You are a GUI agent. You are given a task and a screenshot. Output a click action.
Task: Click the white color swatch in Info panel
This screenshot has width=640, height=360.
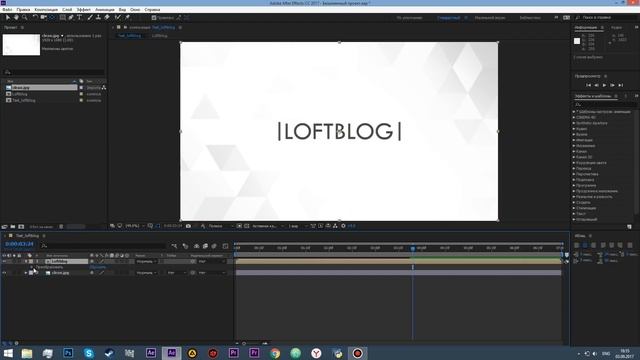(x=577, y=41)
